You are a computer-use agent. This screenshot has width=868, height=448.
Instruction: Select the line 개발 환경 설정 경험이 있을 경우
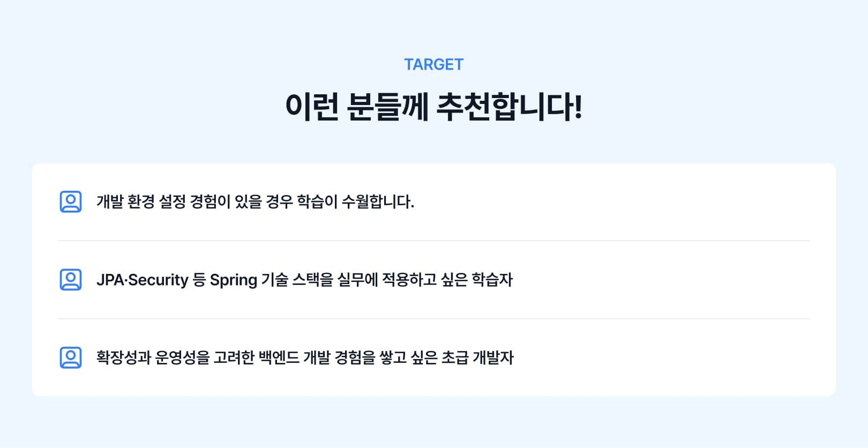pos(255,202)
